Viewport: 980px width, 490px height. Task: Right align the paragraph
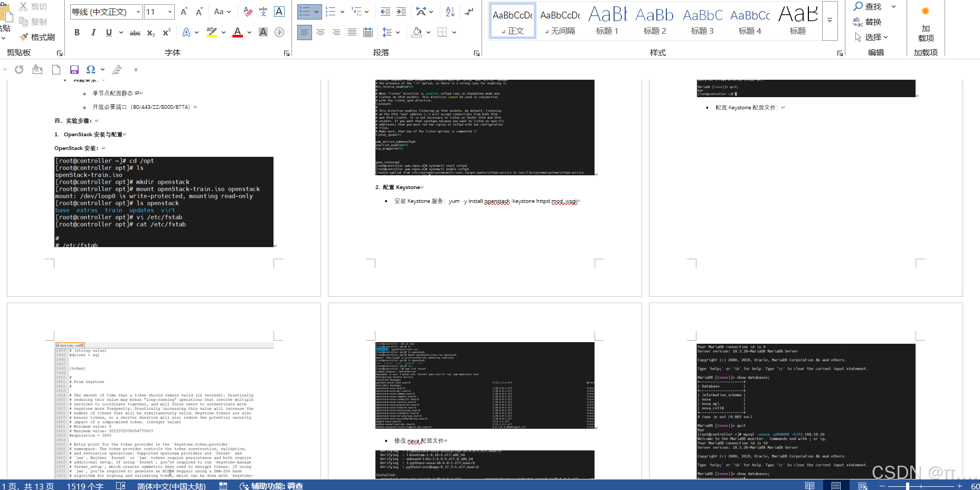click(x=336, y=33)
